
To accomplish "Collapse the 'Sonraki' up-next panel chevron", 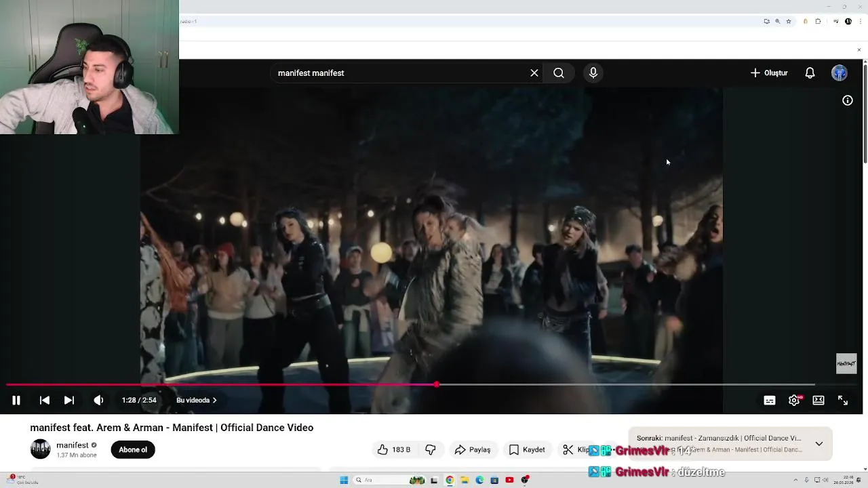I will pos(819,444).
